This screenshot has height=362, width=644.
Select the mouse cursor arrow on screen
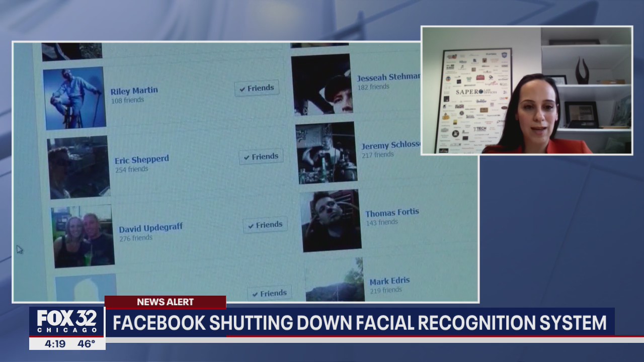pos(20,249)
